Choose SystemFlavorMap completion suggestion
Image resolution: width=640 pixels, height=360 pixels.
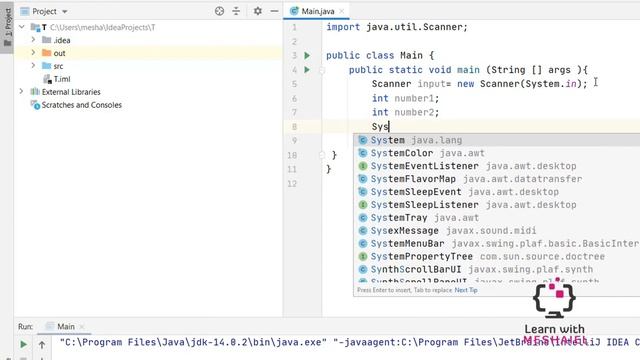click(x=496, y=179)
